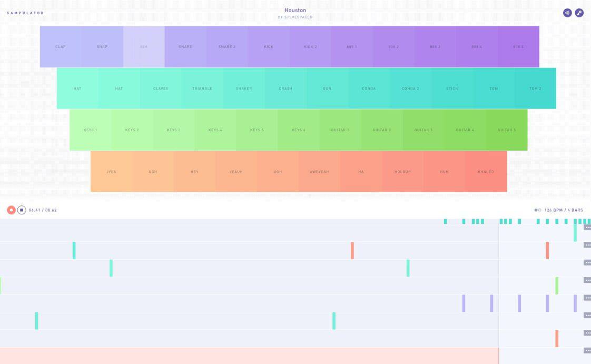Open the third track row's options menu

[586, 262]
